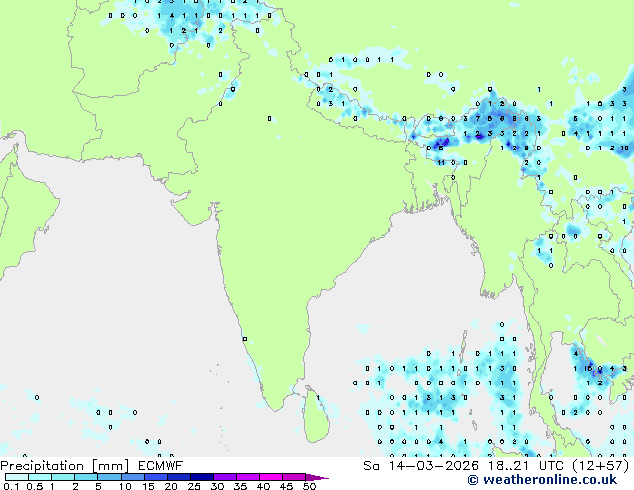The width and height of the screenshot is (634, 490).
Task: Click the 40–45 mm bright magenta legend swatch
Action: tap(271, 477)
